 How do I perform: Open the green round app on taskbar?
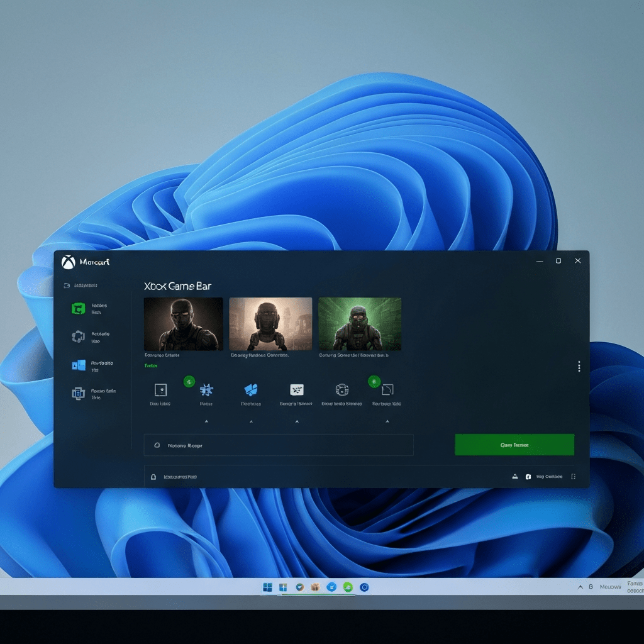348,587
